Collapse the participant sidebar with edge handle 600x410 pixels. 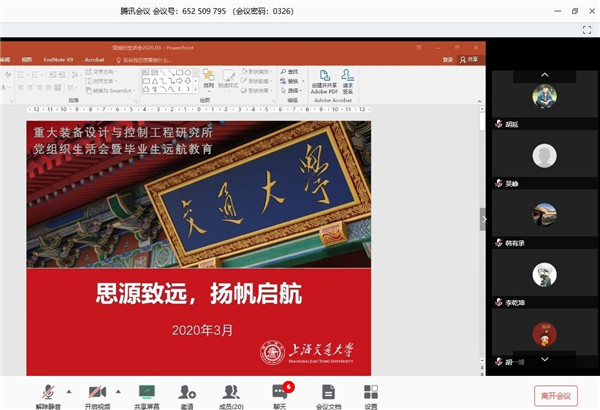tap(483, 217)
